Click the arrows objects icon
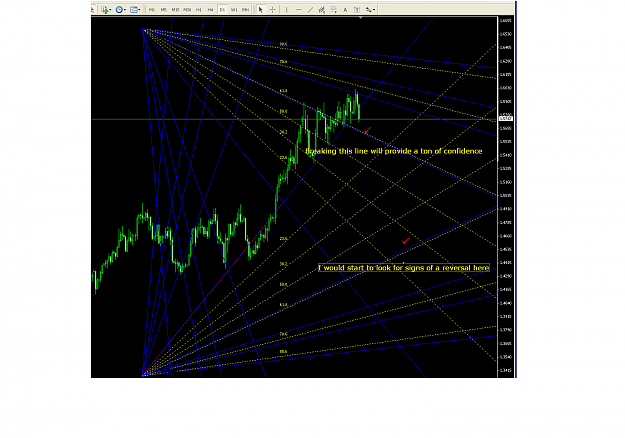This screenshot has height=438, width=625. [x=369, y=10]
